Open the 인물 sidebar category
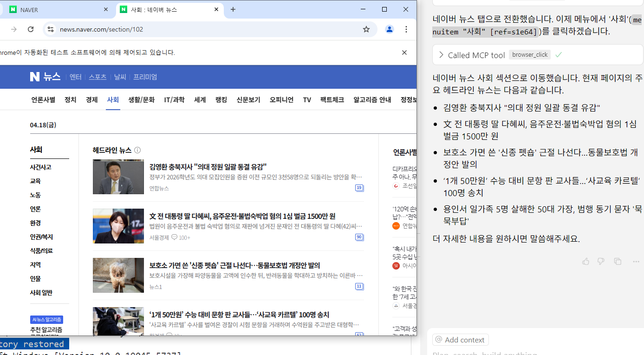Image resolution: width=644 pixels, height=355 pixels. tap(35, 278)
